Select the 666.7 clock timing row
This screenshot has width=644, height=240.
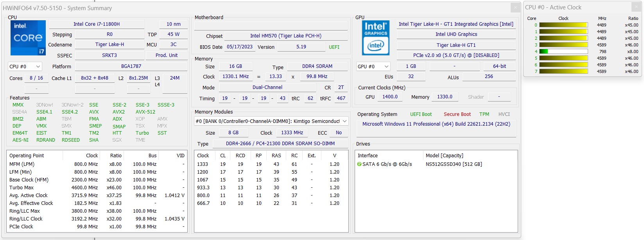[x=271, y=203]
